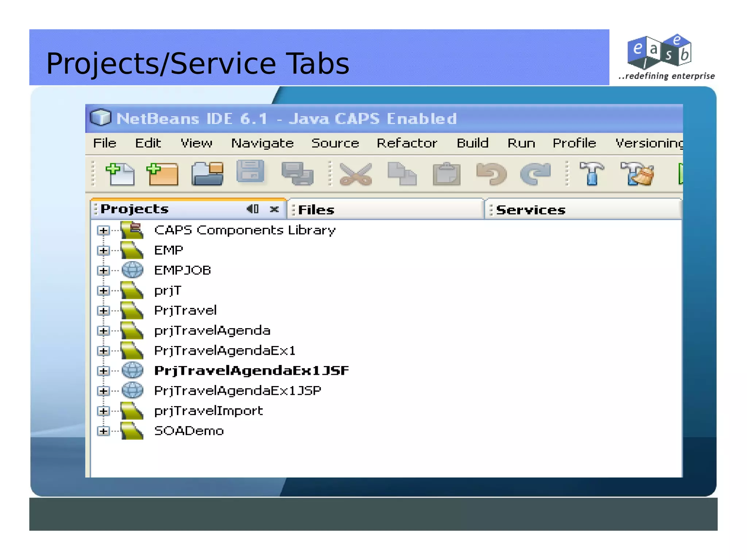Click the Cut scissors icon

(356, 174)
